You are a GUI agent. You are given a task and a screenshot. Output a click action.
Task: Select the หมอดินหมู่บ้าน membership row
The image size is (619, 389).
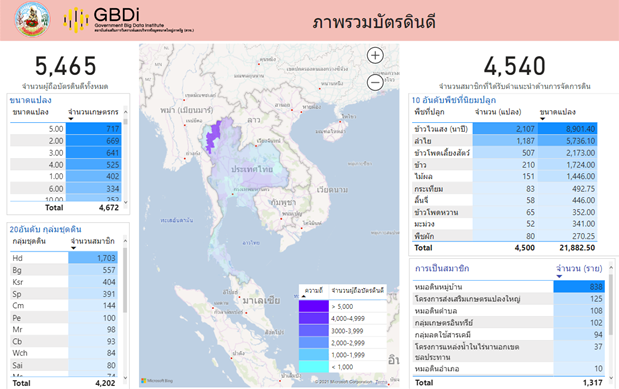point(508,287)
